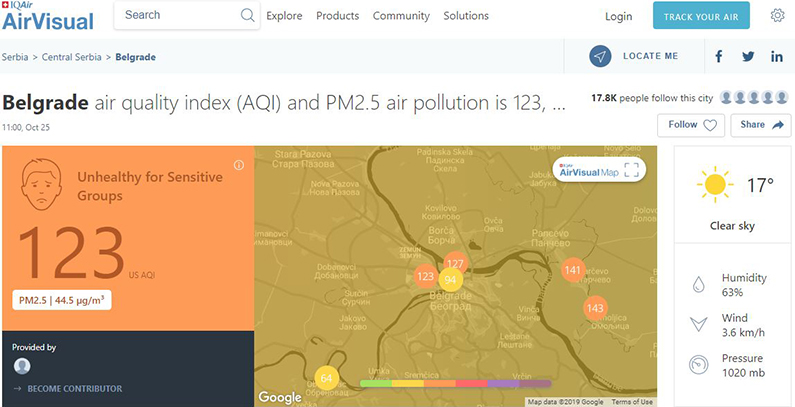Viewport: 795px width, 407px height.
Task: Click the Login link
Action: point(619,17)
